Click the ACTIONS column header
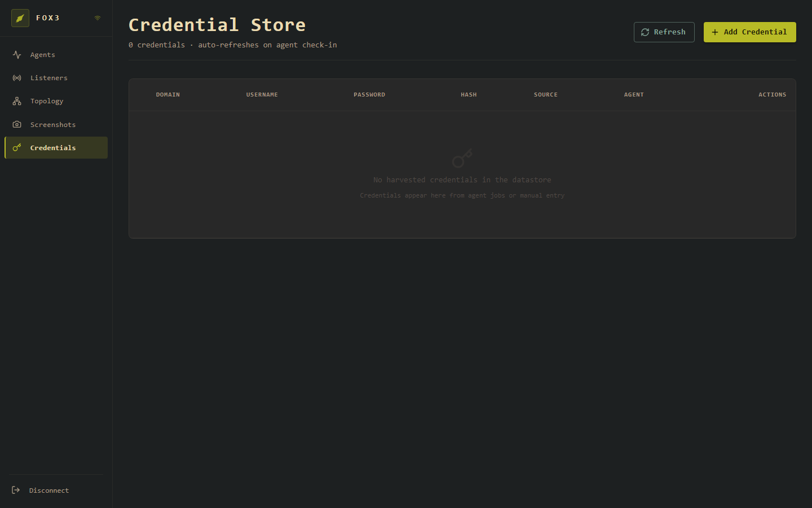 pos(773,95)
